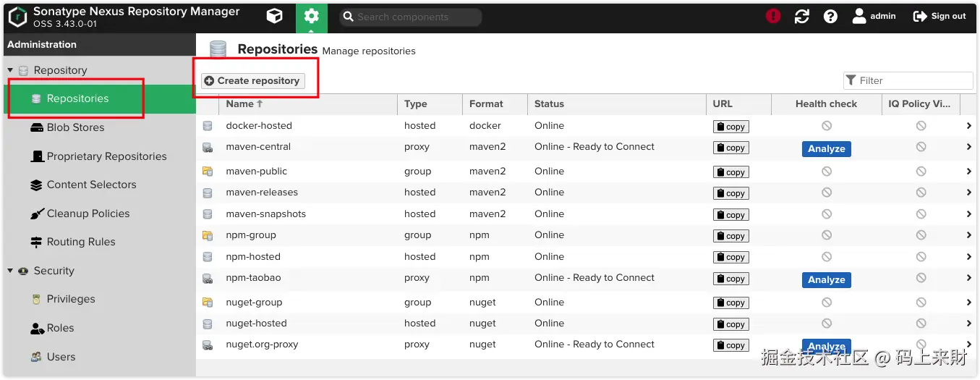Open Proprietary Repositories in sidebar
This screenshot has width=980, height=380.
point(100,156)
